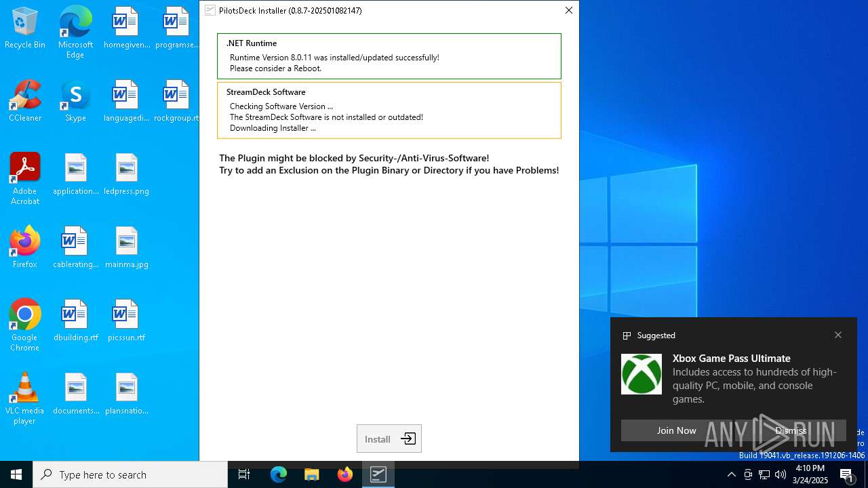Click the 'Checking Software Version ...' line
The width and height of the screenshot is (868, 488).
(281, 106)
